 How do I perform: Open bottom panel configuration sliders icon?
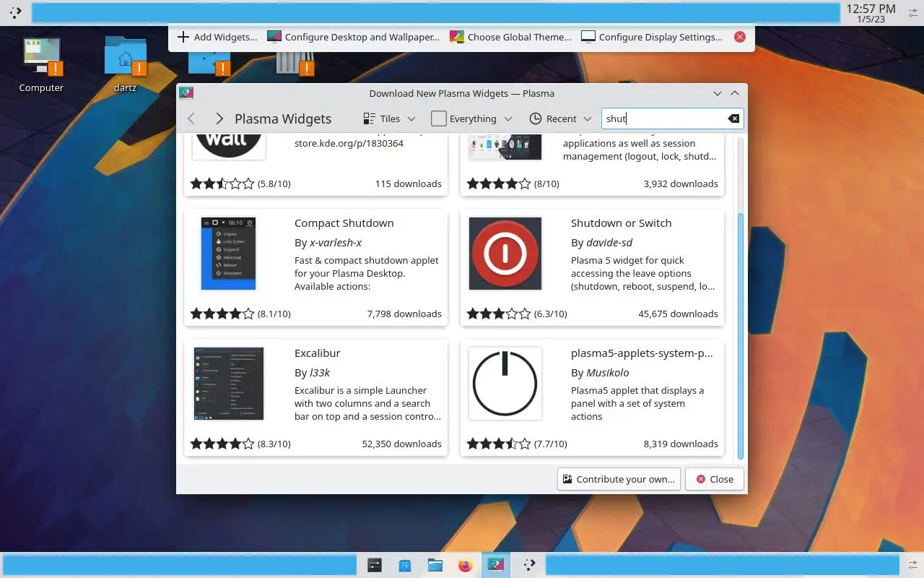click(913, 565)
